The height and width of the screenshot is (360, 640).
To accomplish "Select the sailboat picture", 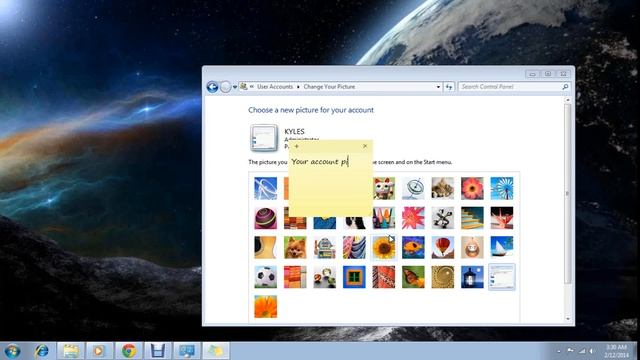I will pos(502,247).
